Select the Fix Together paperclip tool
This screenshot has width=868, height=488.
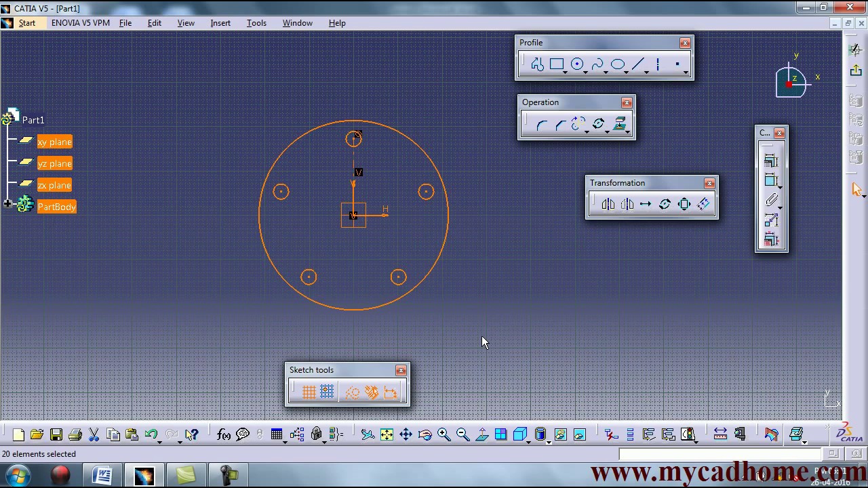click(771, 200)
